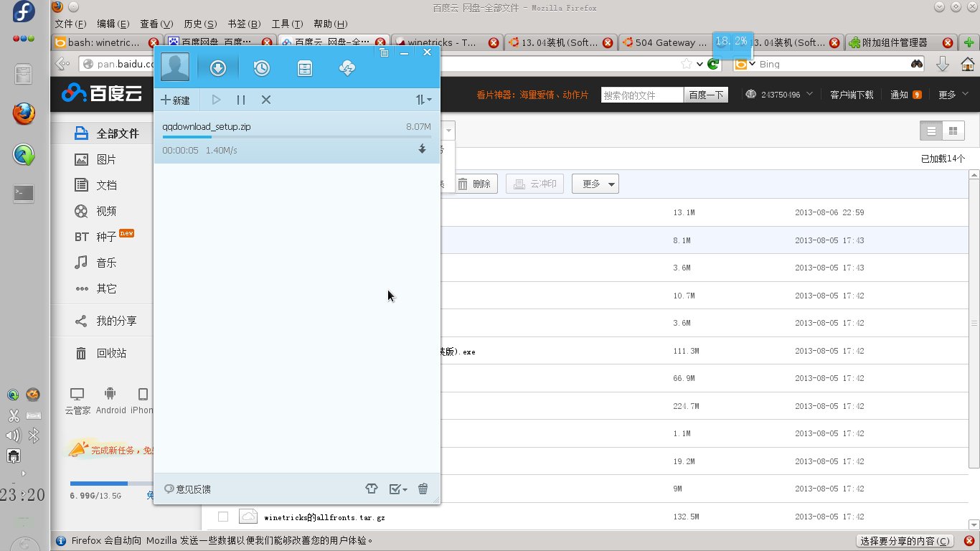Select the qqdownload_setup.zip download item
The height and width of the screenshot is (551, 980).
pyautogui.click(x=297, y=138)
